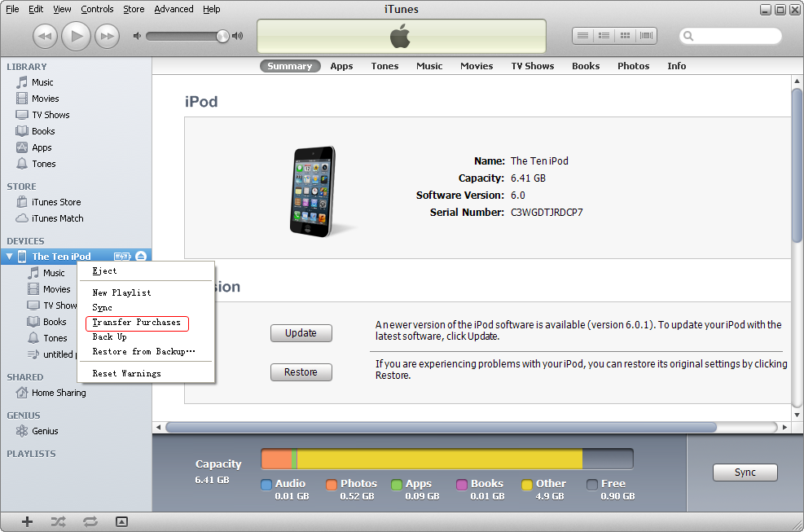Open the Help menu

pyautogui.click(x=211, y=9)
